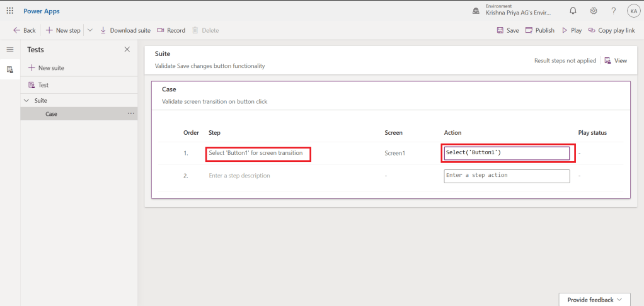Click the tests icon in left rail

pos(9,69)
